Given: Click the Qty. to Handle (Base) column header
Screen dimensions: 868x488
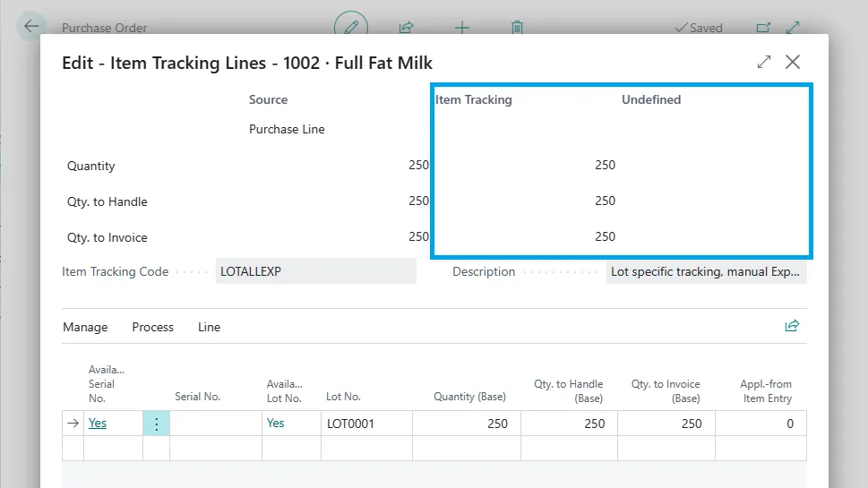Looking at the screenshot, I should (568, 391).
